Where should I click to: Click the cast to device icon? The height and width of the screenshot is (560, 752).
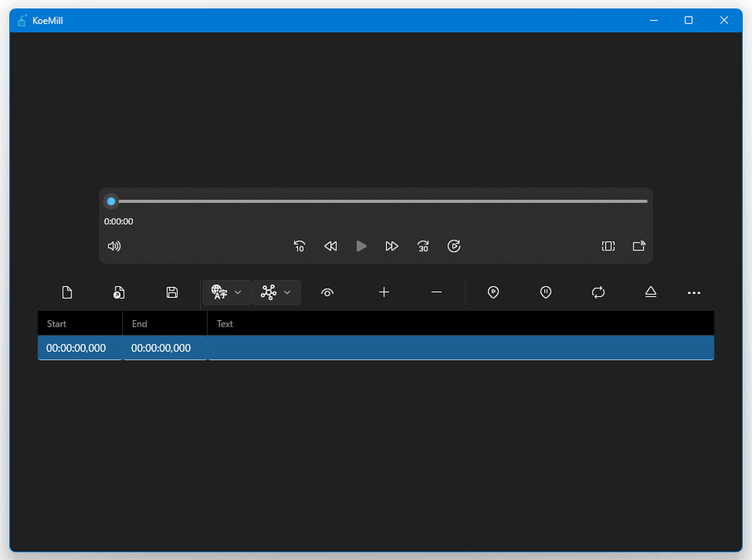pos(638,246)
